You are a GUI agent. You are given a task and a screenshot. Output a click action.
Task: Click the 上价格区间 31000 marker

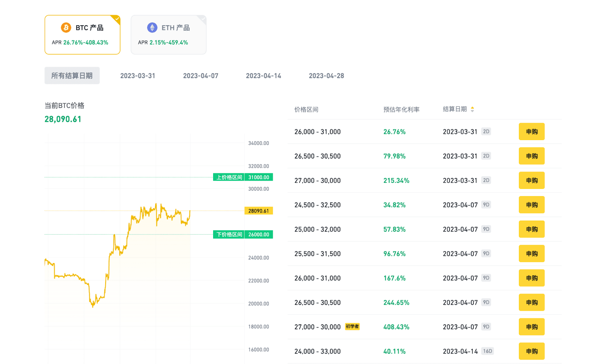coord(243,177)
